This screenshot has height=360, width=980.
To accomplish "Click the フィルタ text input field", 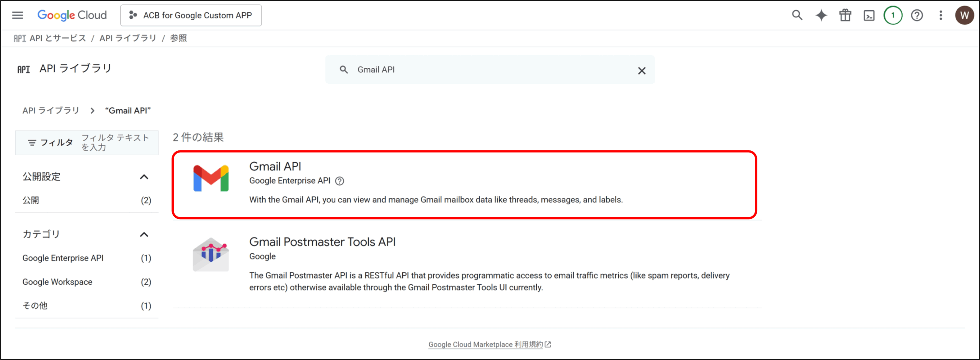I will (x=115, y=142).
